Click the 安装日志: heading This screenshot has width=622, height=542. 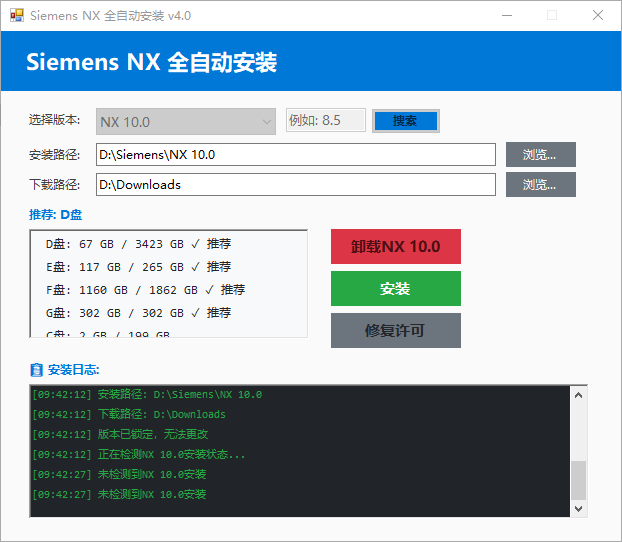click(73, 370)
